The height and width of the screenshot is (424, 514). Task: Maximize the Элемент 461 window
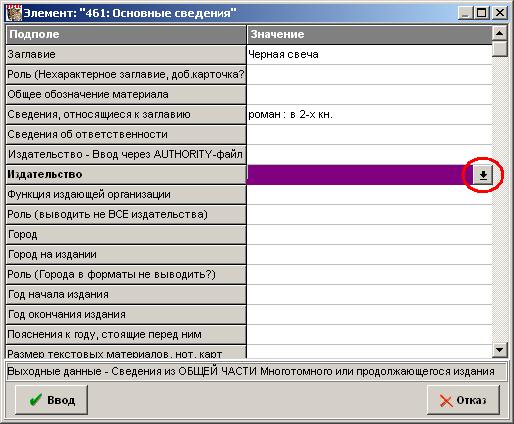click(482, 13)
